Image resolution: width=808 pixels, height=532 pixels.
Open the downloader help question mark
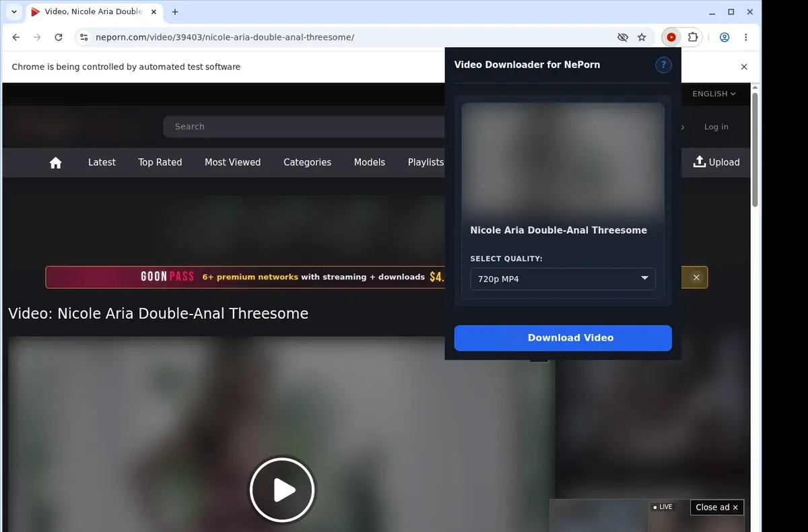pos(663,65)
